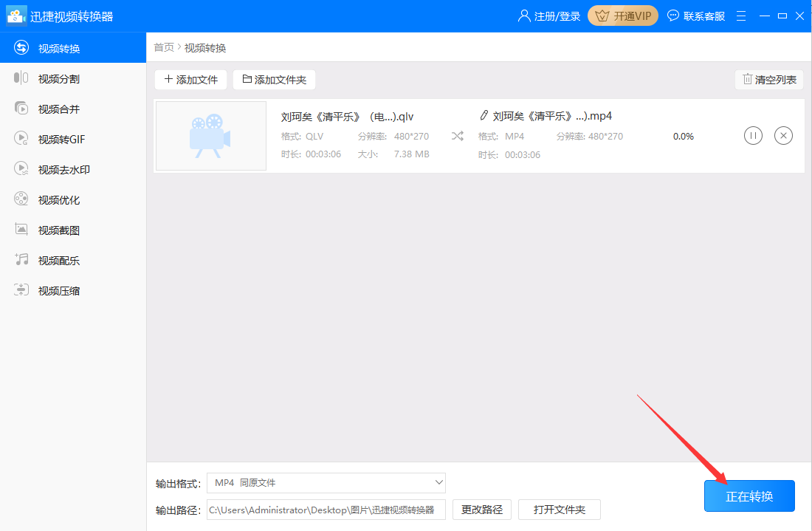Cancel the file with the circular X icon

coord(783,136)
